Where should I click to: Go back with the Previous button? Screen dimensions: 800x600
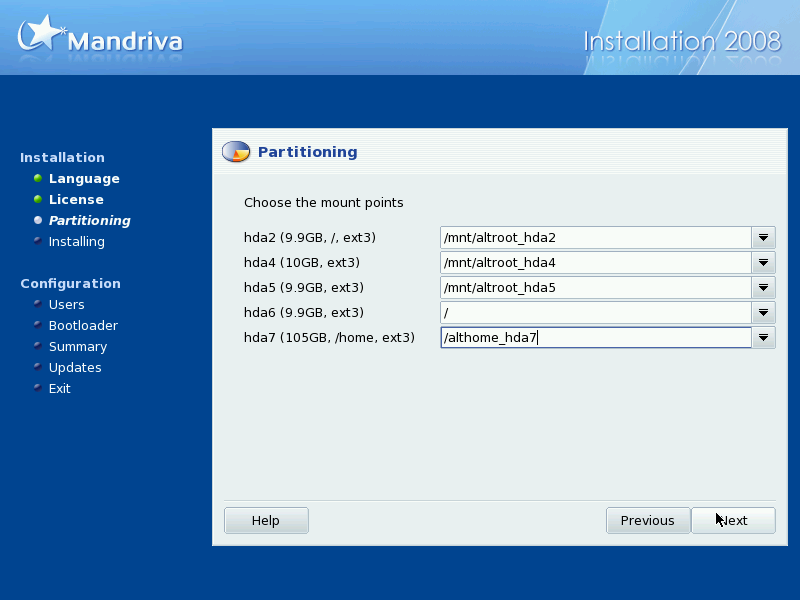tap(648, 520)
